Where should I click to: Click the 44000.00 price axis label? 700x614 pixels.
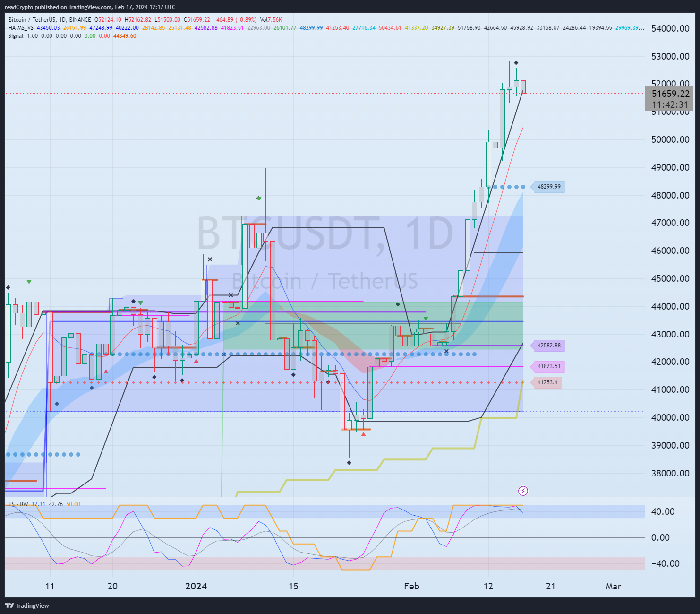click(670, 306)
